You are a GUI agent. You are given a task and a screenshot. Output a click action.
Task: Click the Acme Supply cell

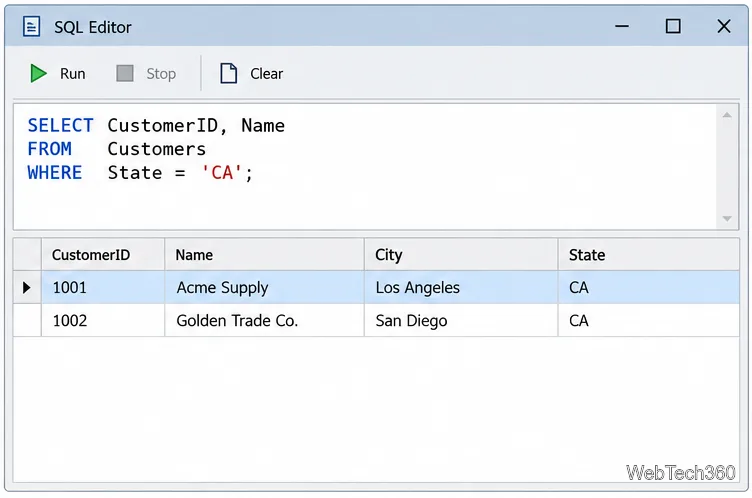click(x=264, y=287)
